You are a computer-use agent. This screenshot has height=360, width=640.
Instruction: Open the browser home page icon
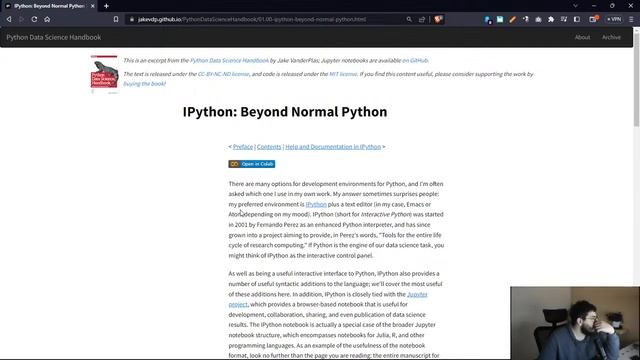47,19
